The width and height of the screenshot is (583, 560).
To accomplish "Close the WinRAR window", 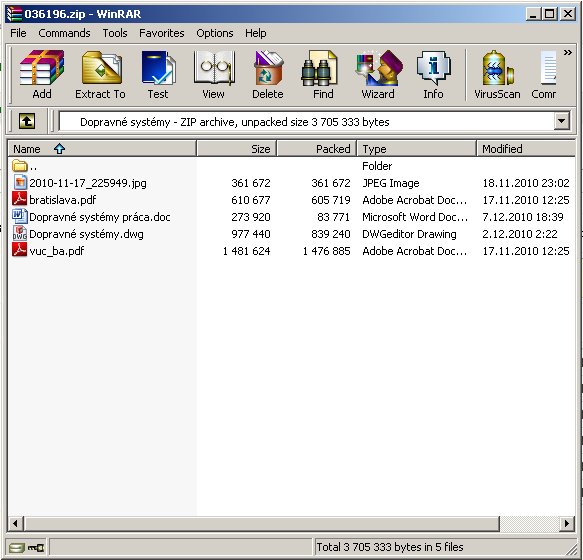I will [568, 14].
